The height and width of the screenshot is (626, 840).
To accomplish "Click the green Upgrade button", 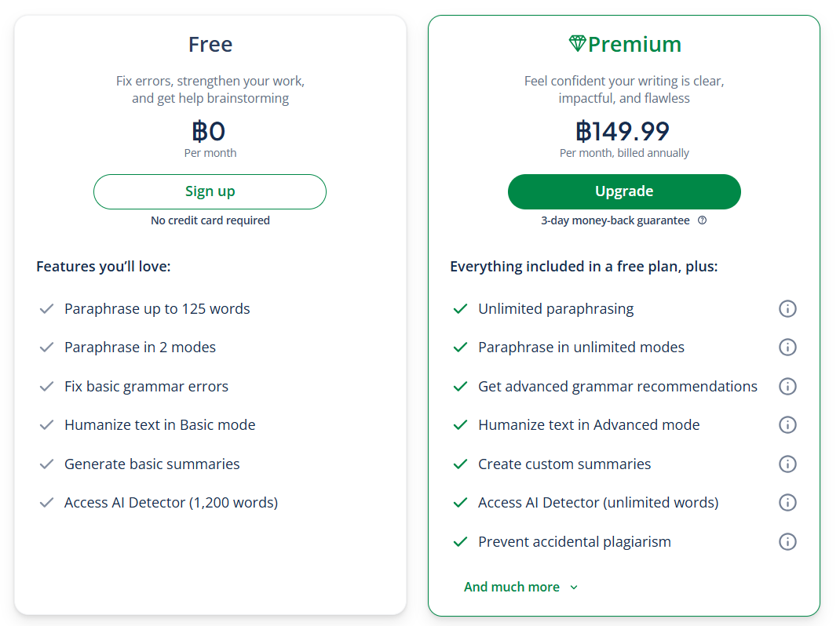I will 624,191.
